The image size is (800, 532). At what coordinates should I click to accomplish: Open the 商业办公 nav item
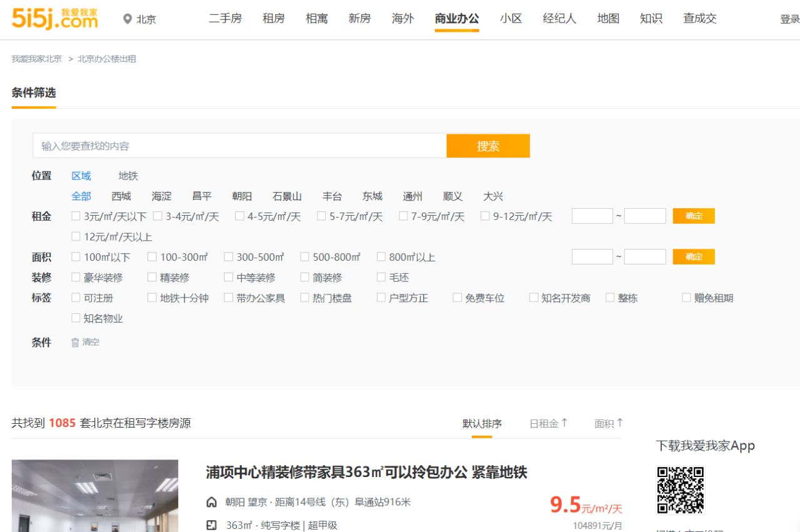[457, 19]
